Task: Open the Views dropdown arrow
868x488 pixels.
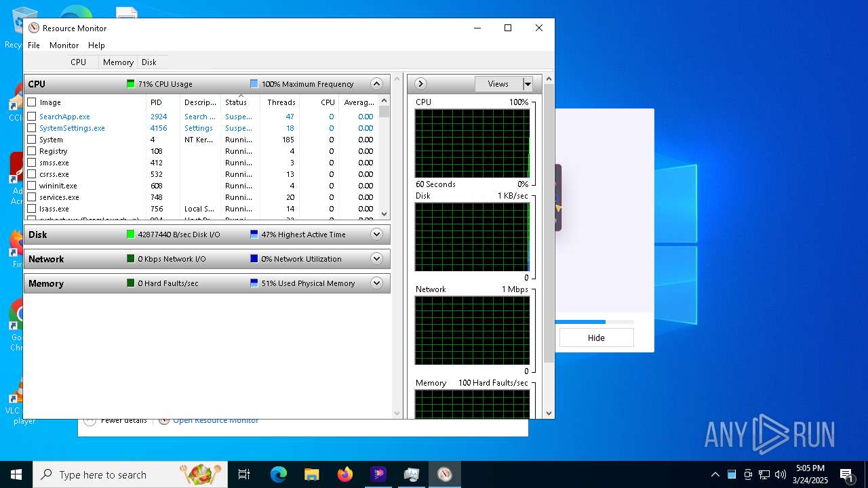Action: (528, 84)
